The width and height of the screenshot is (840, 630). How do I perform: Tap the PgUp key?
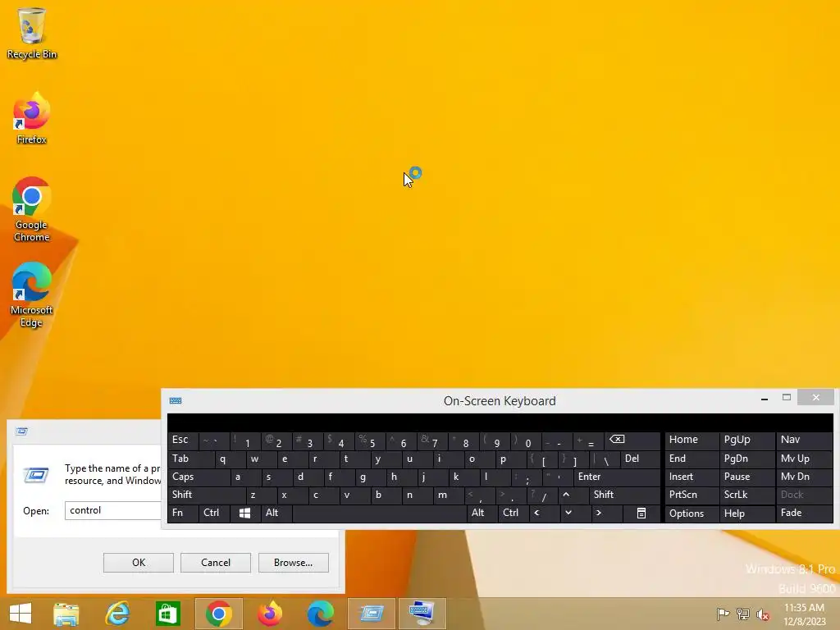pyautogui.click(x=746, y=441)
